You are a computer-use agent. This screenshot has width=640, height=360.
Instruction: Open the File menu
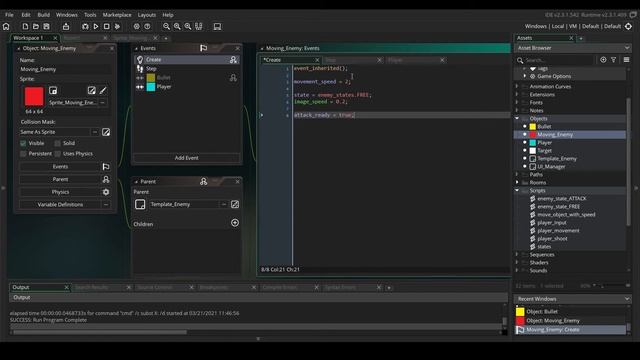coord(9,15)
